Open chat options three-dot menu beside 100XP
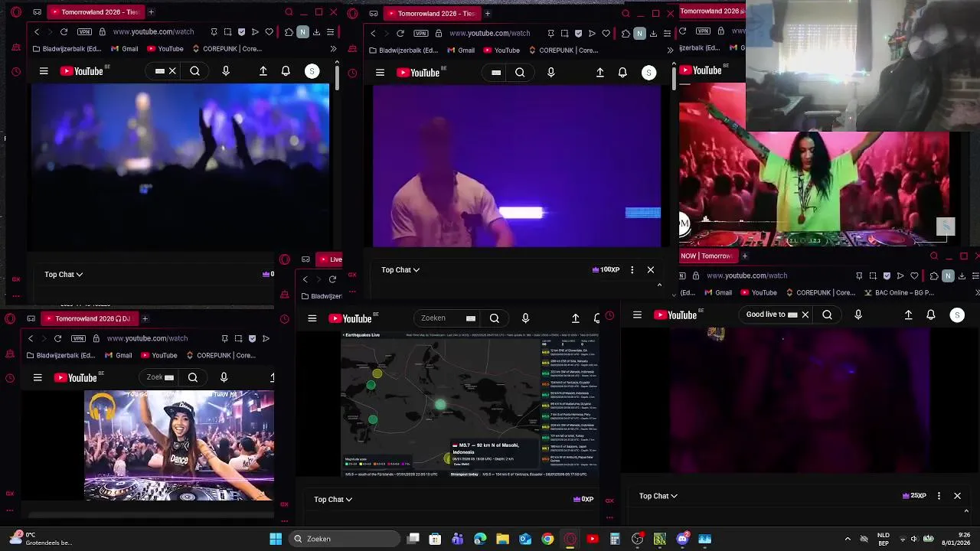980x551 pixels. (632, 269)
